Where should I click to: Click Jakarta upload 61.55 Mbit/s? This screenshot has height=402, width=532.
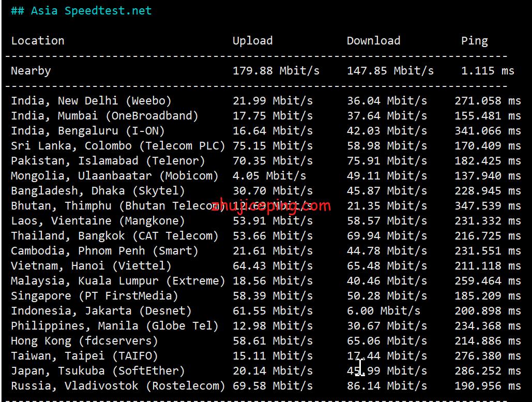point(272,310)
